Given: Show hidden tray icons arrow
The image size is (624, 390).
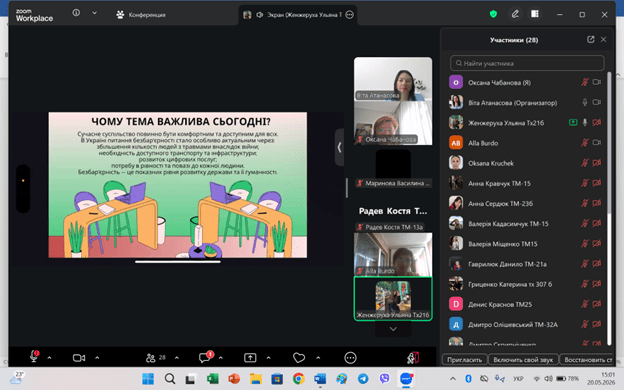Looking at the screenshot, I should [452, 379].
